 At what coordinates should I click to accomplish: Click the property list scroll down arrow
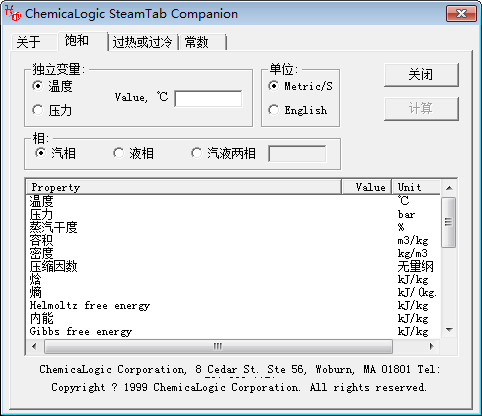449,330
